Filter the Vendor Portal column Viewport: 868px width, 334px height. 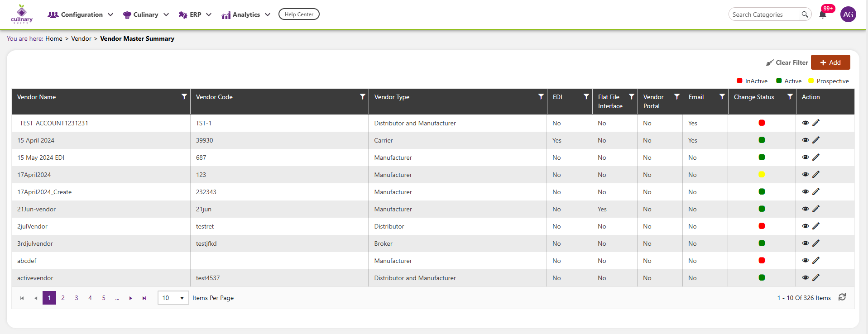[x=677, y=96]
